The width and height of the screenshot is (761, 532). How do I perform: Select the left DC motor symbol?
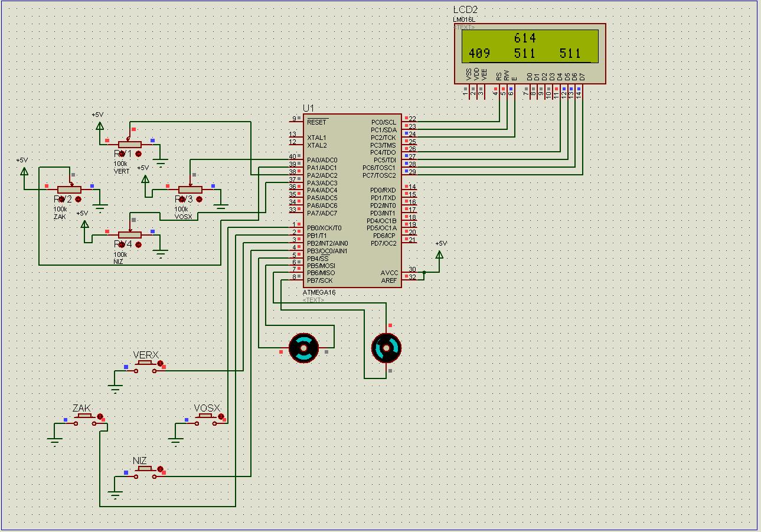[x=303, y=348]
